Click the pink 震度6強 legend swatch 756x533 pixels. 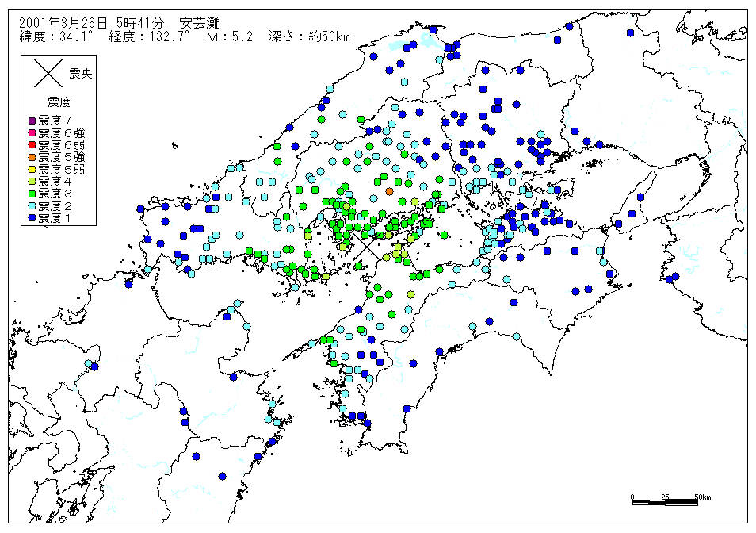point(32,132)
